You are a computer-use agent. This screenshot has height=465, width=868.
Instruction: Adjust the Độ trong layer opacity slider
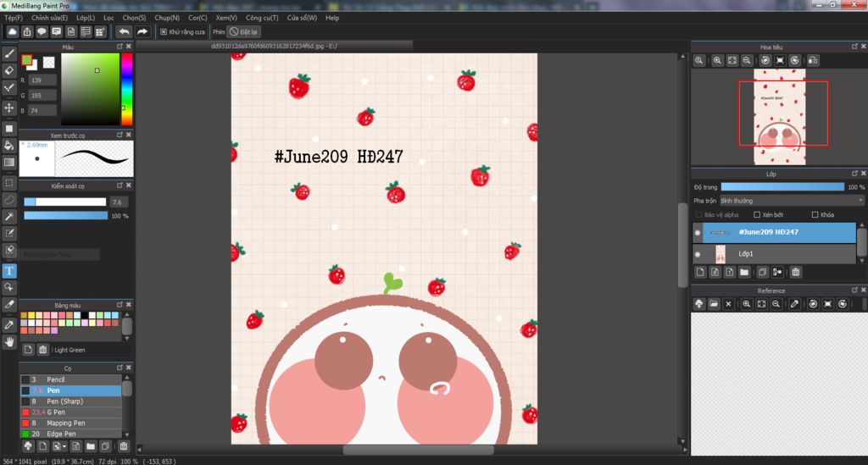782,187
